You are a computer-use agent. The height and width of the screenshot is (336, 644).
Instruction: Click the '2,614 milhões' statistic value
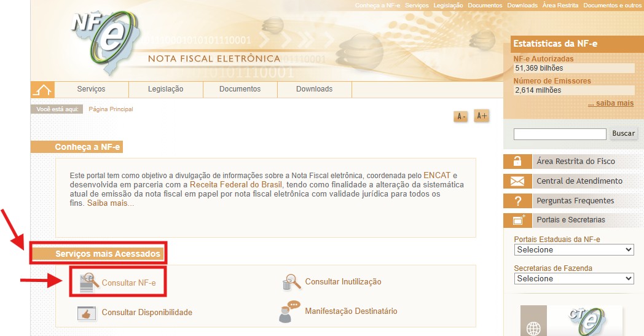[x=538, y=90]
